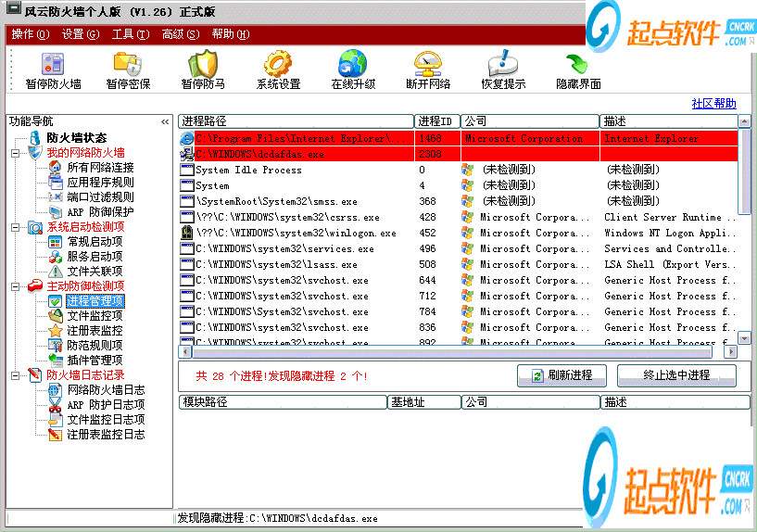757x532 pixels.
Task: Collapse the 主动防御检测项 tree node
Action: (16, 286)
